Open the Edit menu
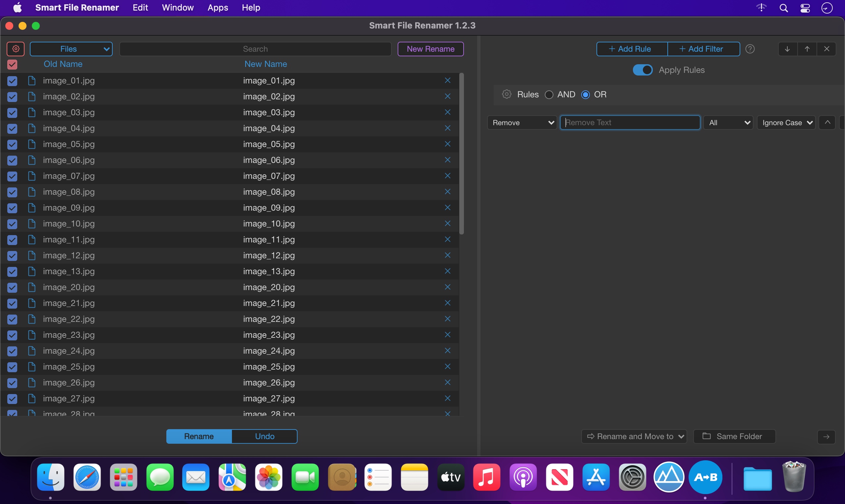This screenshot has height=504, width=845. [140, 8]
